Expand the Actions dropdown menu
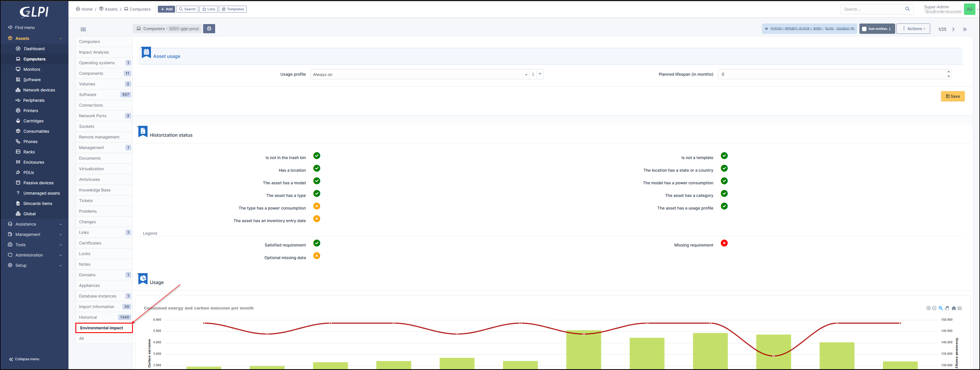The height and width of the screenshot is (370, 980). (x=913, y=29)
